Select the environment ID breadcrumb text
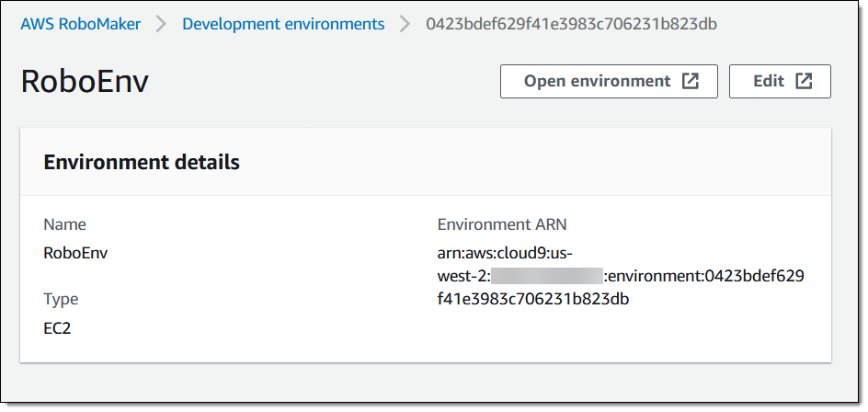 click(571, 24)
